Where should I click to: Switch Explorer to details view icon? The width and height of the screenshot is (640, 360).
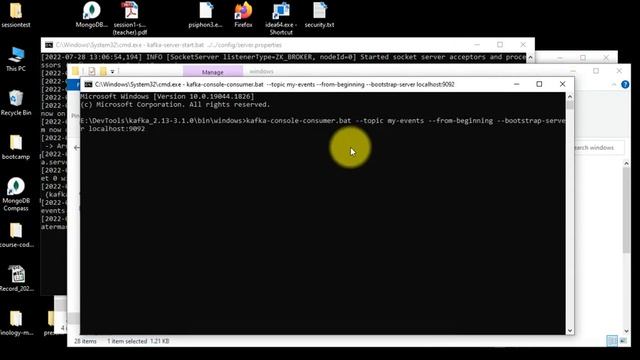(x=611, y=340)
